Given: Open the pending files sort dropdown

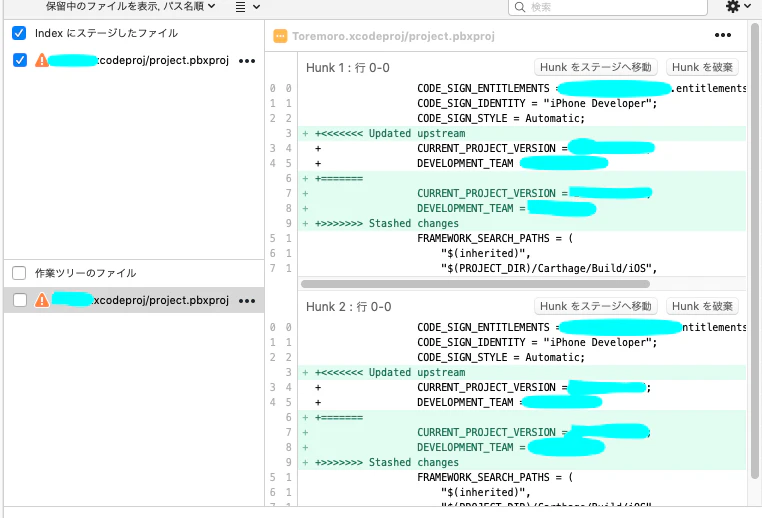Looking at the screenshot, I should [x=130, y=6].
